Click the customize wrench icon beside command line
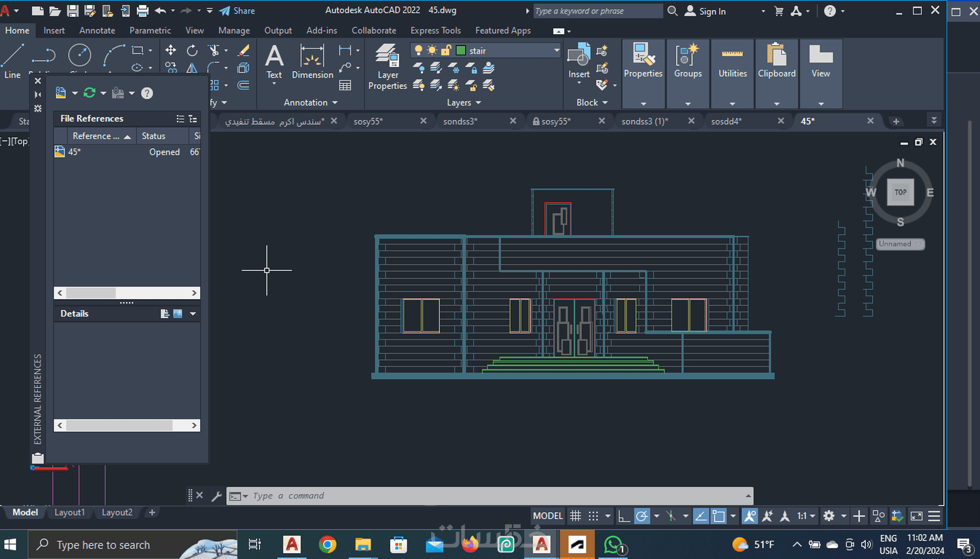Viewport: 980px width, 559px height. [217, 496]
